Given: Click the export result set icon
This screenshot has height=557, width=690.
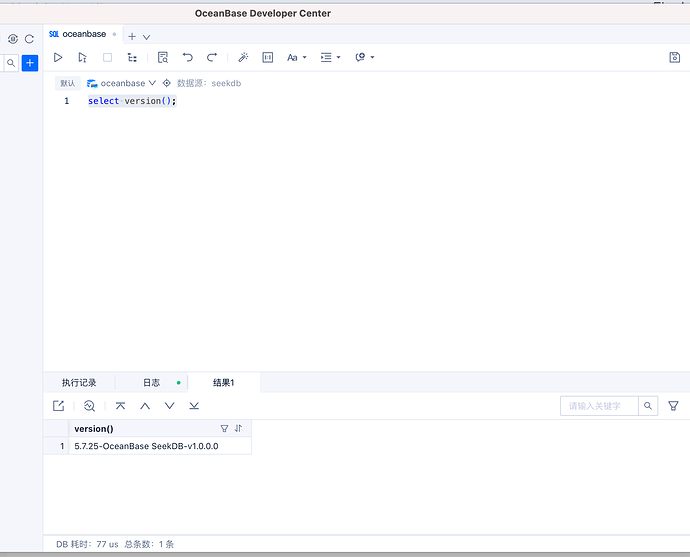Looking at the screenshot, I should [x=59, y=406].
